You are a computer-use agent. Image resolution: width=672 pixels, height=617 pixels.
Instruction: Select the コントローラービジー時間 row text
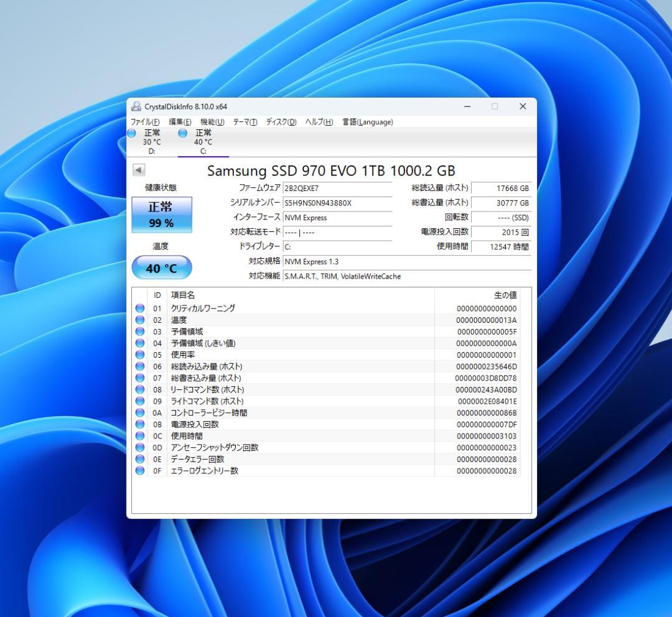pos(208,412)
